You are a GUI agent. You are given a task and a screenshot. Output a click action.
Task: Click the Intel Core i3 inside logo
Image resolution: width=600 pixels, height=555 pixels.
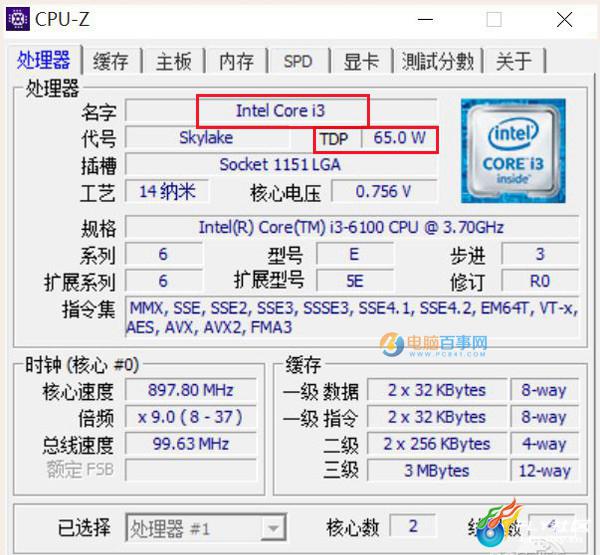click(513, 151)
